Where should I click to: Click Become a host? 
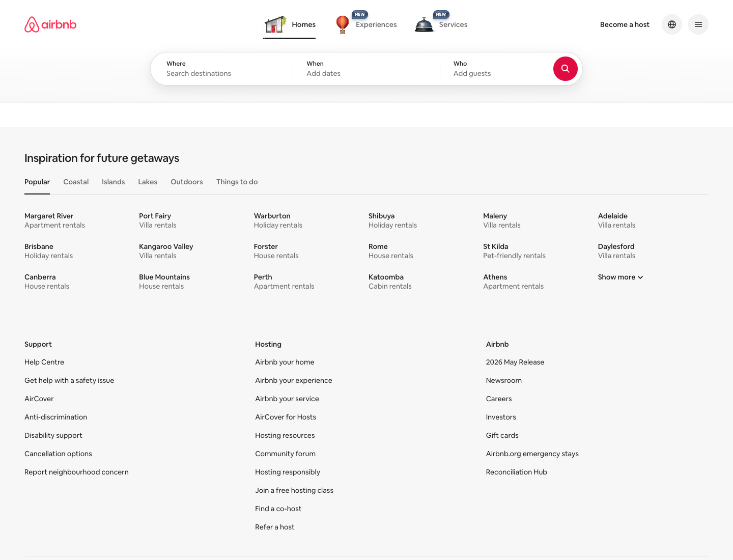(x=625, y=24)
